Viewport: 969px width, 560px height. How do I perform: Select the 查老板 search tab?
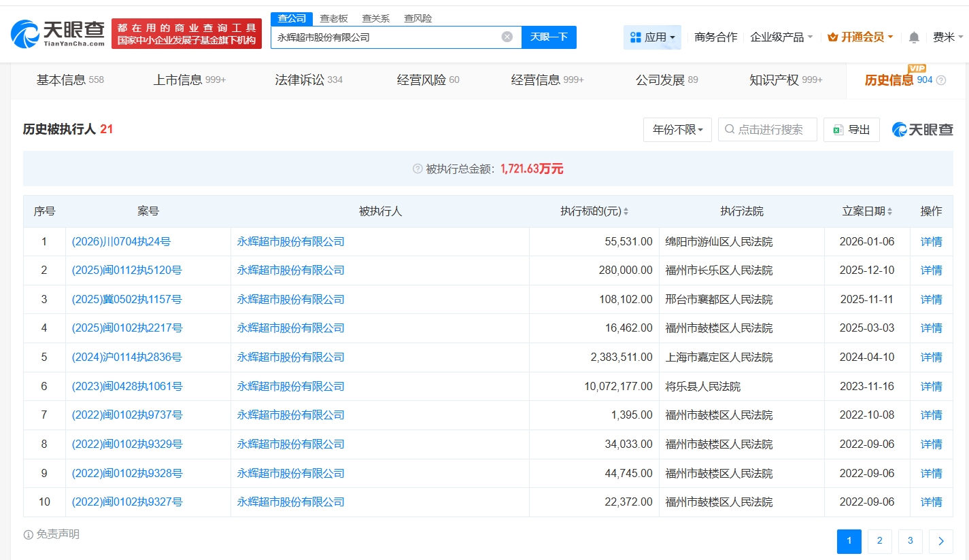click(334, 18)
